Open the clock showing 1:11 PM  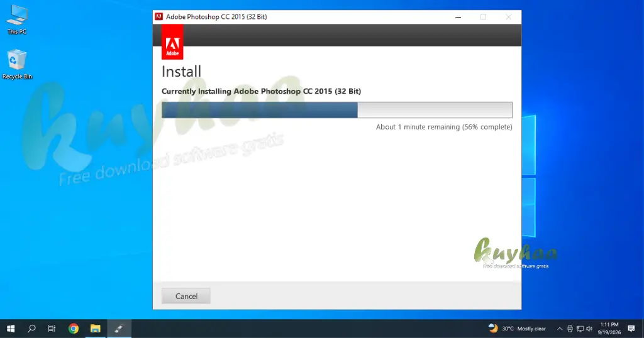(x=609, y=329)
